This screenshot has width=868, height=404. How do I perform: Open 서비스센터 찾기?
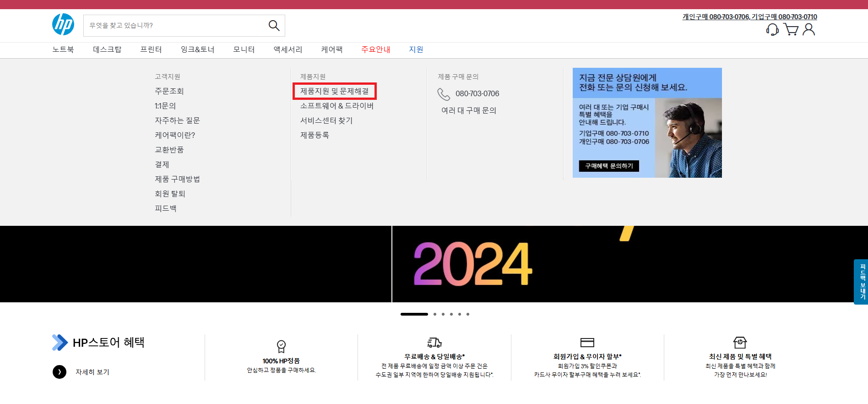coord(326,120)
